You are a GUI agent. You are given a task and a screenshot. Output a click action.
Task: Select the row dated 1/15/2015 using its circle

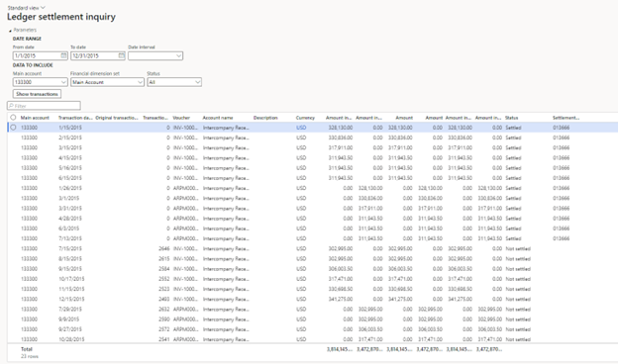tap(13, 128)
